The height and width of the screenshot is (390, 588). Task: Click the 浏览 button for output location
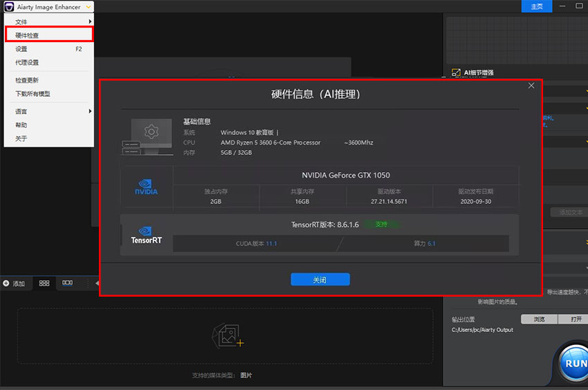tap(540, 319)
